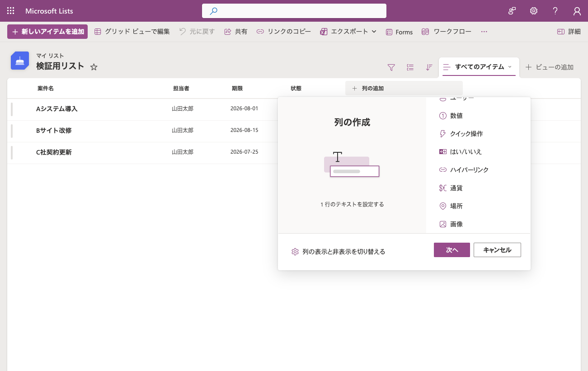Click 山田太郎 in the Aシステム導入 row

click(183, 108)
